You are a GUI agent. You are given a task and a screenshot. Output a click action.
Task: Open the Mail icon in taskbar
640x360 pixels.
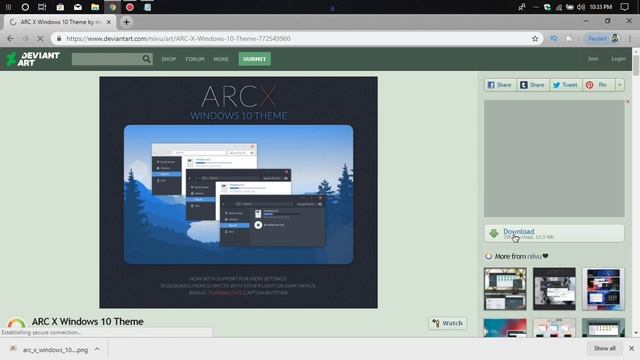coord(78,7)
